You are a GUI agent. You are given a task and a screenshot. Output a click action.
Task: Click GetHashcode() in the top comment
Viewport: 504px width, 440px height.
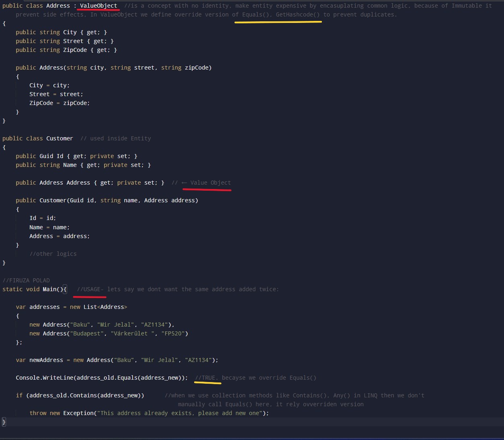point(297,14)
